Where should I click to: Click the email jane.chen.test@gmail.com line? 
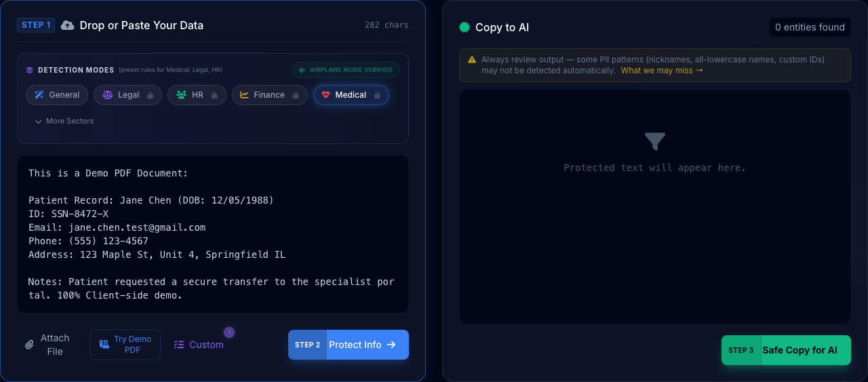(117, 227)
